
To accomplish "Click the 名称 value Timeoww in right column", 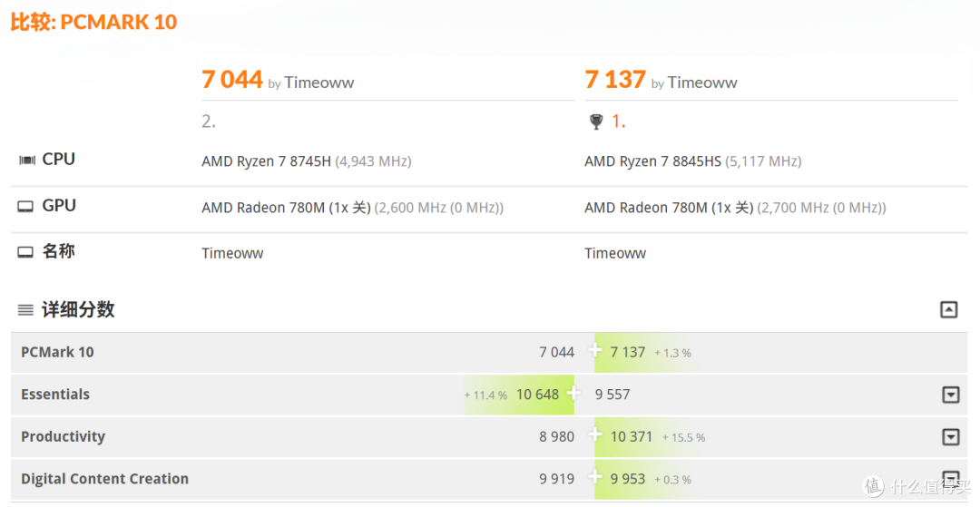I will click(615, 254).
